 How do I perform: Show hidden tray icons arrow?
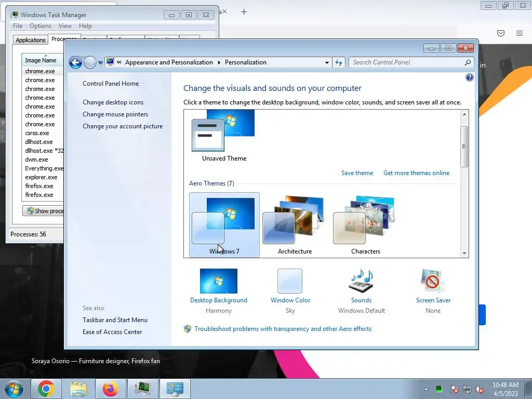point(426,389)
